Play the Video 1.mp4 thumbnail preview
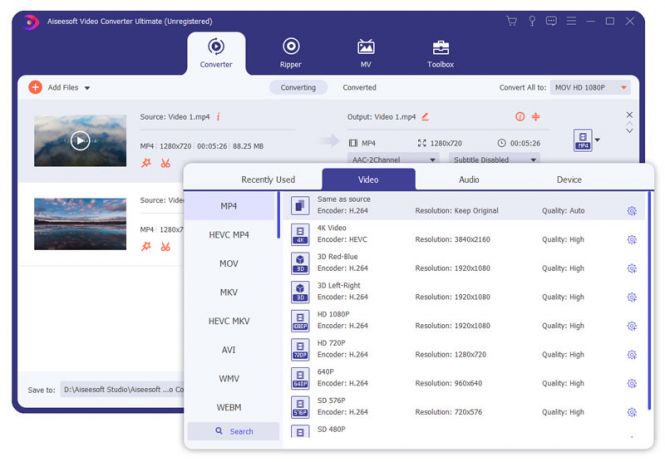 pos(80,140)
